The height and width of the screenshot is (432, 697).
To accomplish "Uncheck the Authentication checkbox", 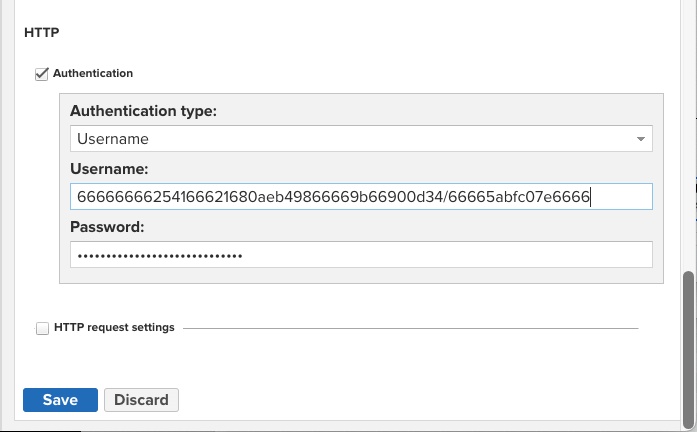I will 42,73.
